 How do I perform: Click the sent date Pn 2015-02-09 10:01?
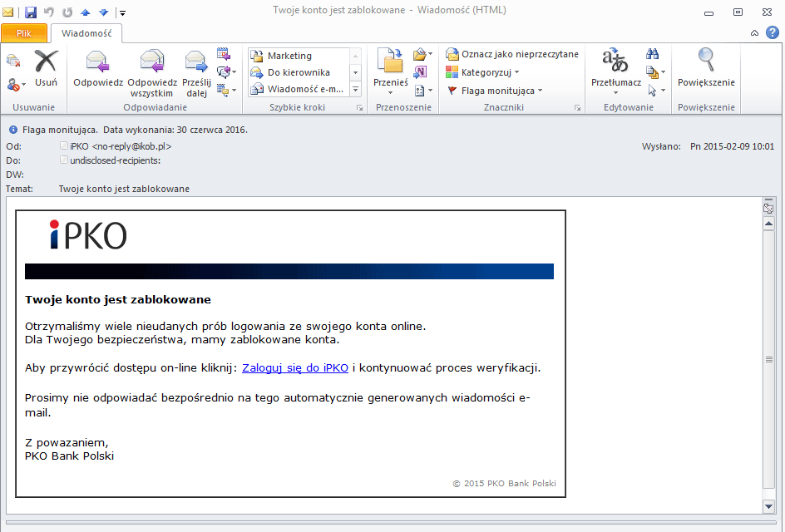732,146
